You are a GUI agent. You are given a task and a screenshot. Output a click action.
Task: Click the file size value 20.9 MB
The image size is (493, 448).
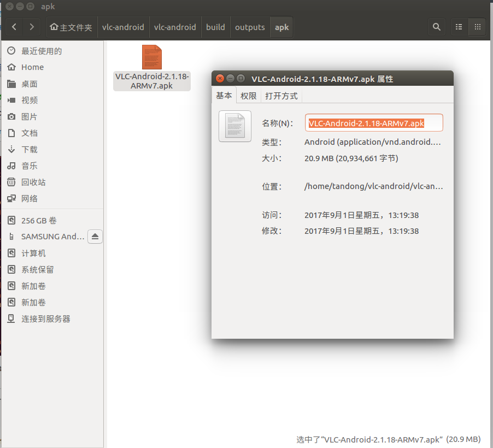351,158
